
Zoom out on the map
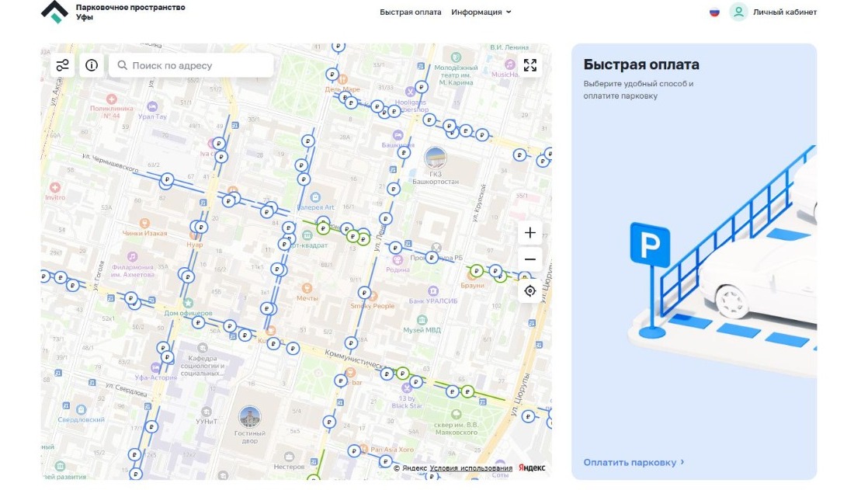pos(529,259)
